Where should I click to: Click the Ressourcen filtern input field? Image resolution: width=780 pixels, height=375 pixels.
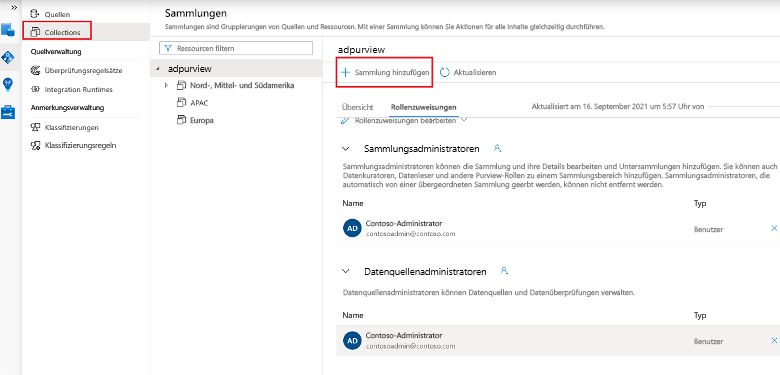click(x=236, y=48)
